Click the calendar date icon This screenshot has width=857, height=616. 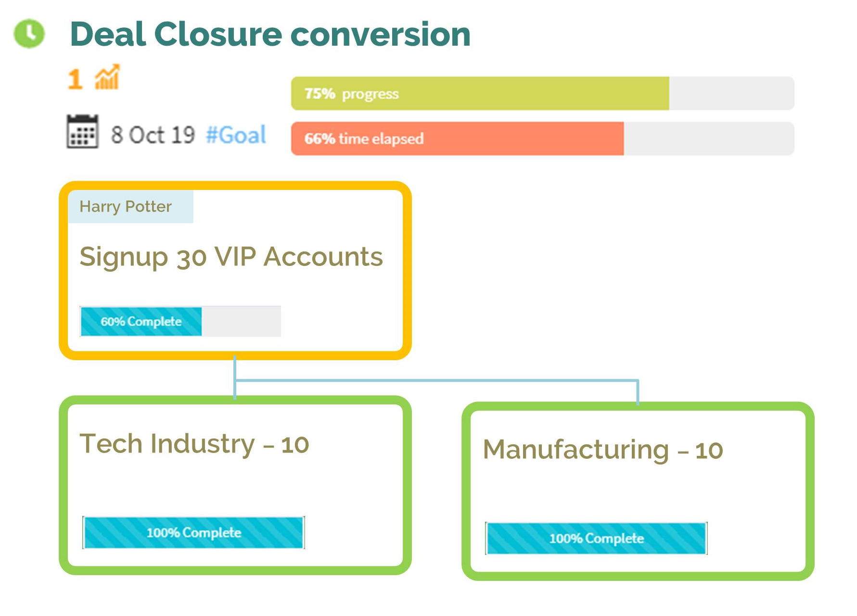(x=82, y=131)
